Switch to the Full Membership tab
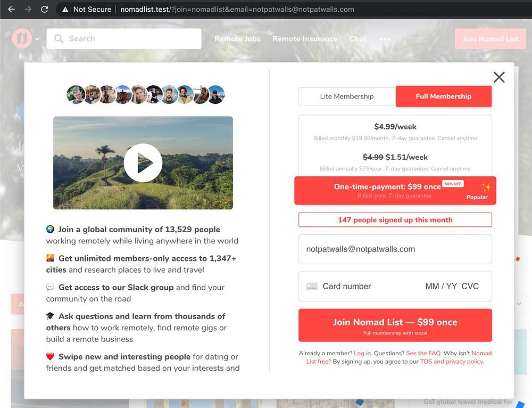 [444, 96]
